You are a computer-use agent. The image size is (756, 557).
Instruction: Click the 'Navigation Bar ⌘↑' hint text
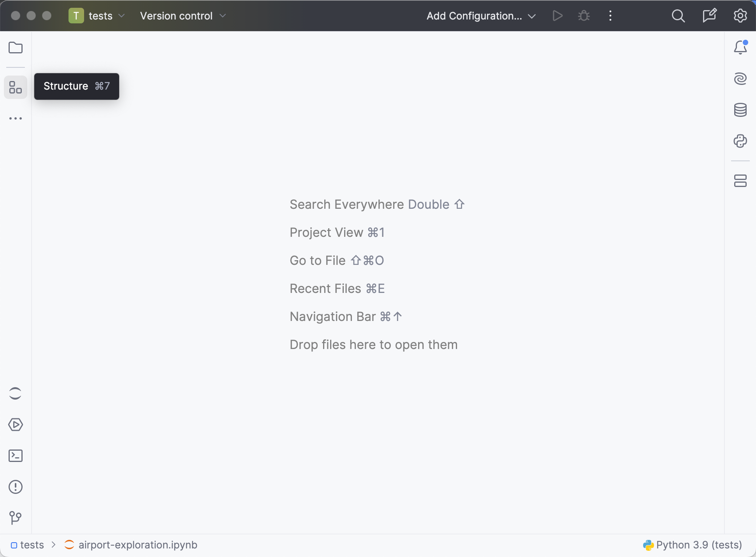[x=346, y=317]
